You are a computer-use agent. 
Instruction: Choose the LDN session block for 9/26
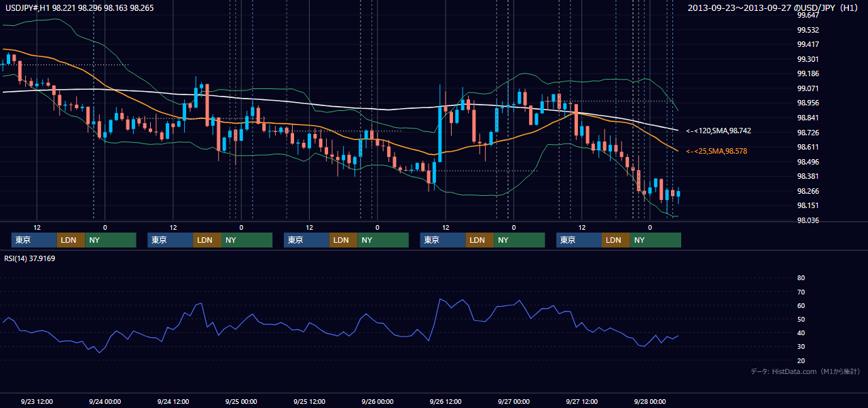click(x=480, y=240)
